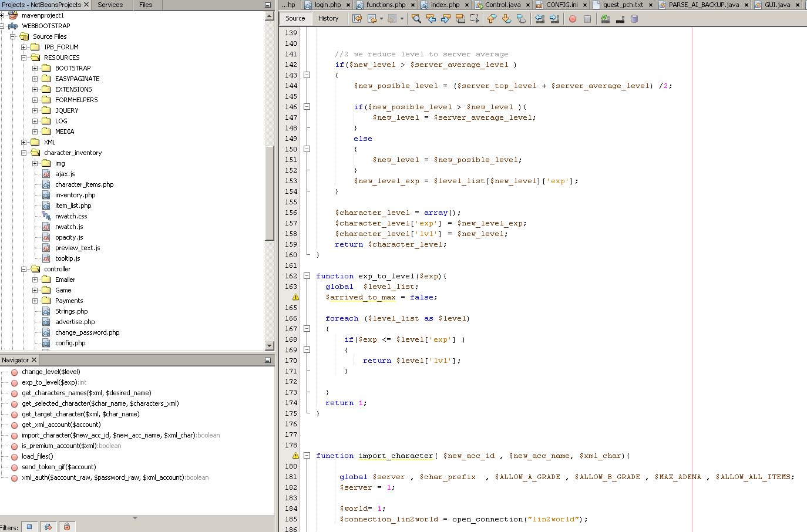Select change_password.php in project tree
This screenshot has height=532, width=807.
click(87, 332)
